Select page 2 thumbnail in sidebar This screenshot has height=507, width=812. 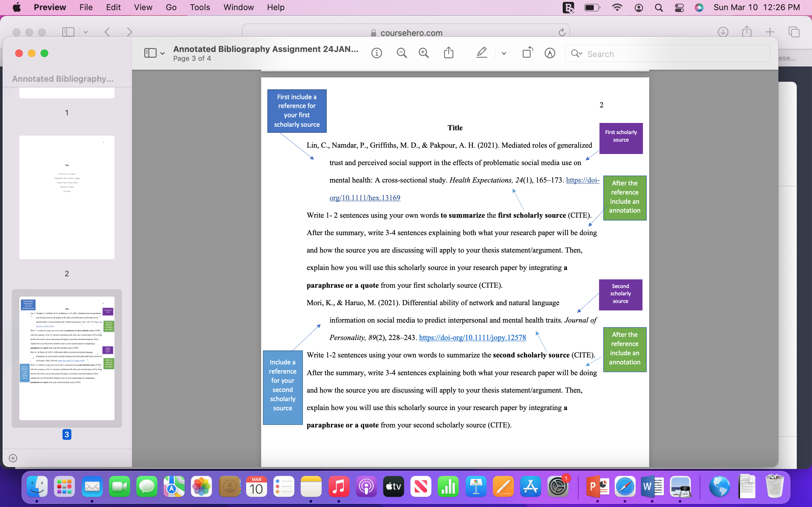pos(66,197)
